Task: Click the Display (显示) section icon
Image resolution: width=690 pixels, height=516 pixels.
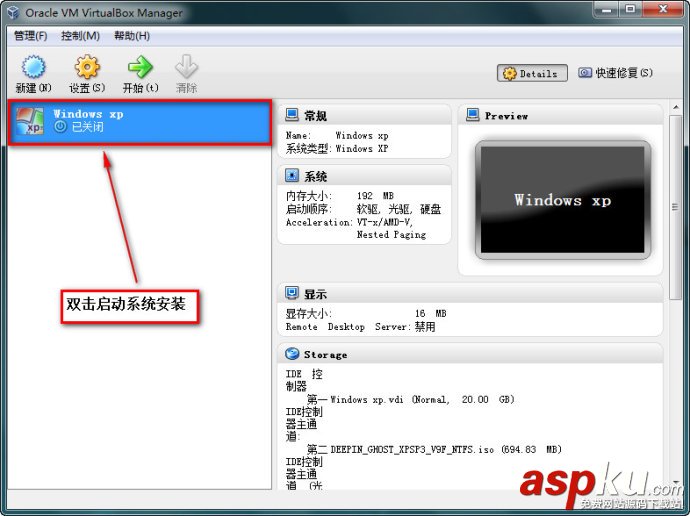Action: pos(291,293)
